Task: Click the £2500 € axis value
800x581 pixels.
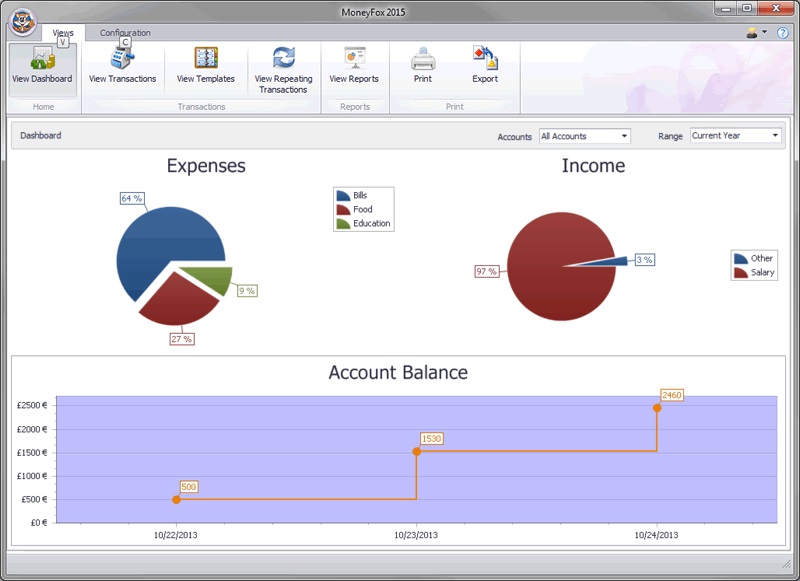Action: click(x=32, y=406)
